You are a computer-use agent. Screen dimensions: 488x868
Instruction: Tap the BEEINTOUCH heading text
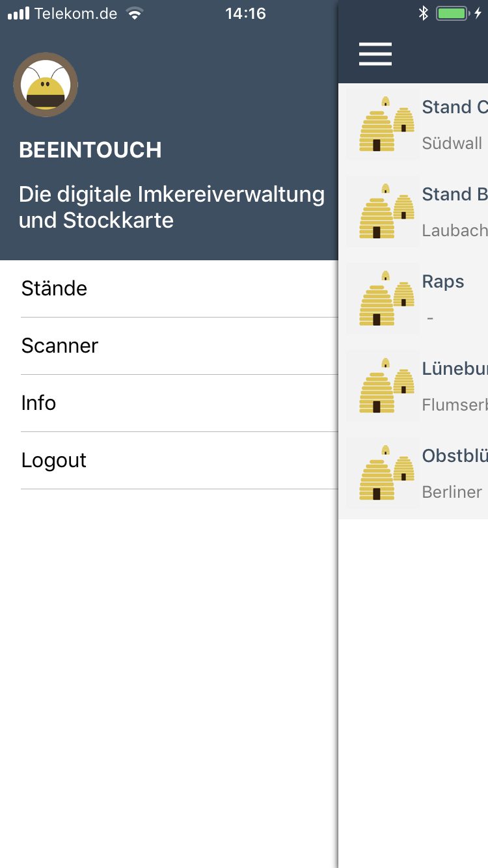pyautogui.click(x=90, y=150)
